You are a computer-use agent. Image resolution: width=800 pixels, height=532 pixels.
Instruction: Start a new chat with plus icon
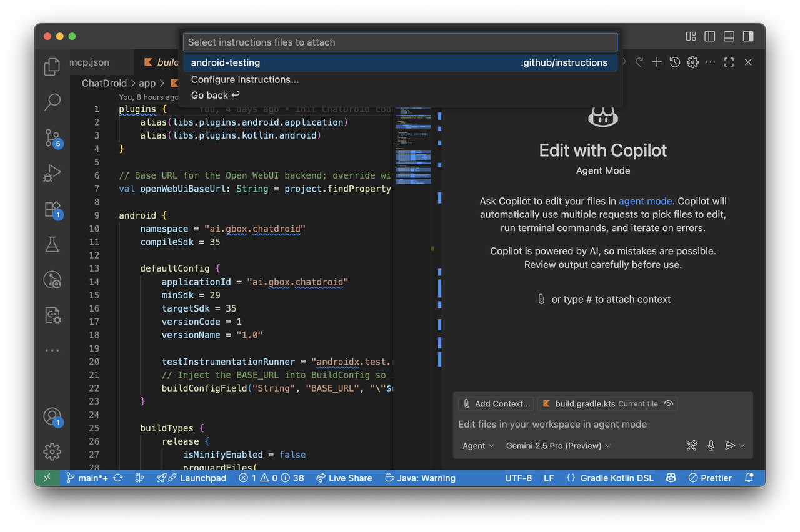coord(657,62)
